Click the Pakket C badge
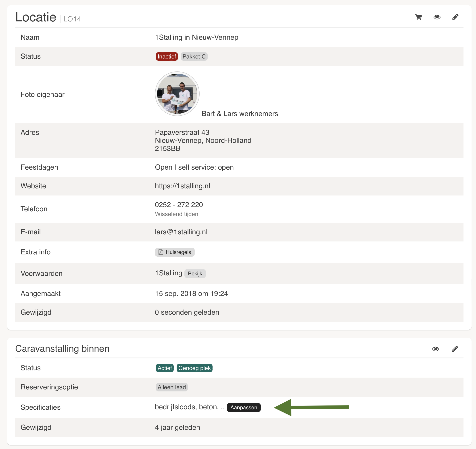The width and height of the screenshot is (476, 449). (194, 56)
